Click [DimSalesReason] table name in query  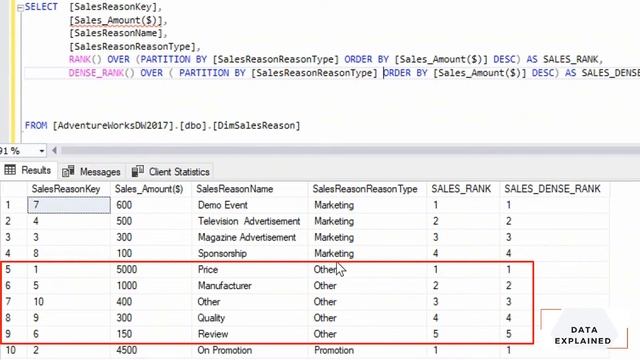(x=256, y=125)
